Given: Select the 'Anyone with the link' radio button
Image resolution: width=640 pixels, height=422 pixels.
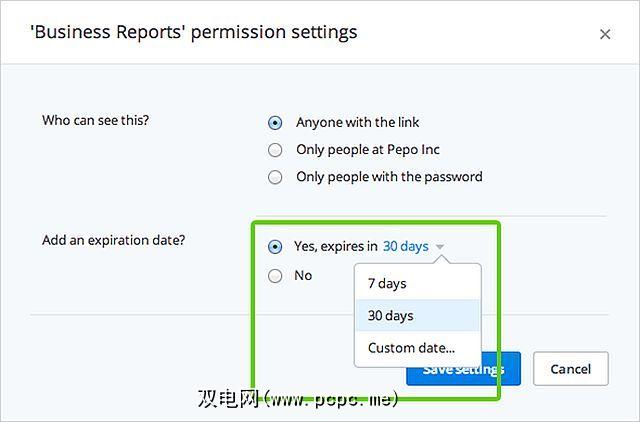Looking at the screenshot, I should click(275, 123).
